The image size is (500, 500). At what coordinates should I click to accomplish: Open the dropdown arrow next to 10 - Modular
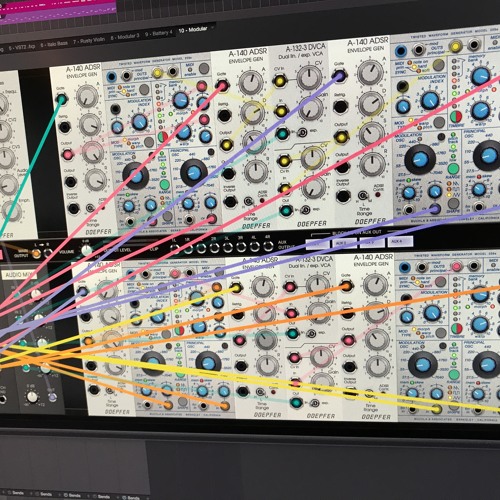212,27
